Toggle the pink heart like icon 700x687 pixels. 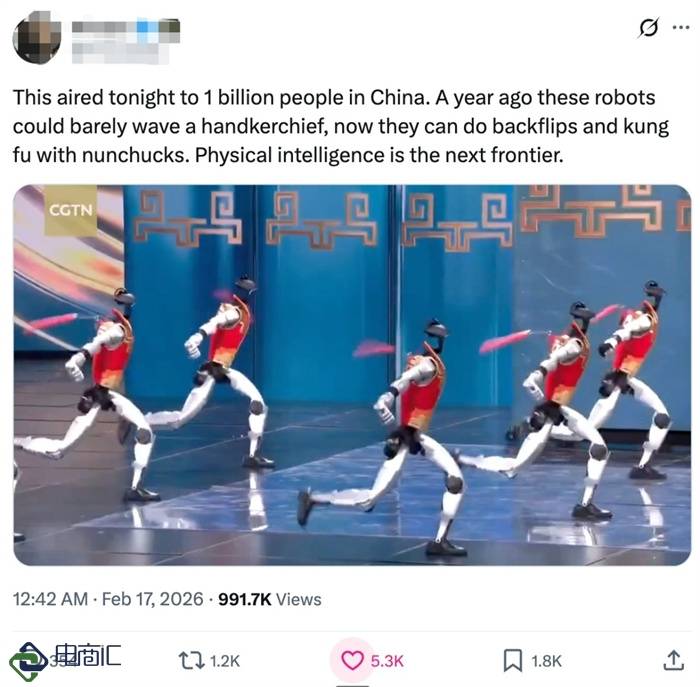(352, 661)
